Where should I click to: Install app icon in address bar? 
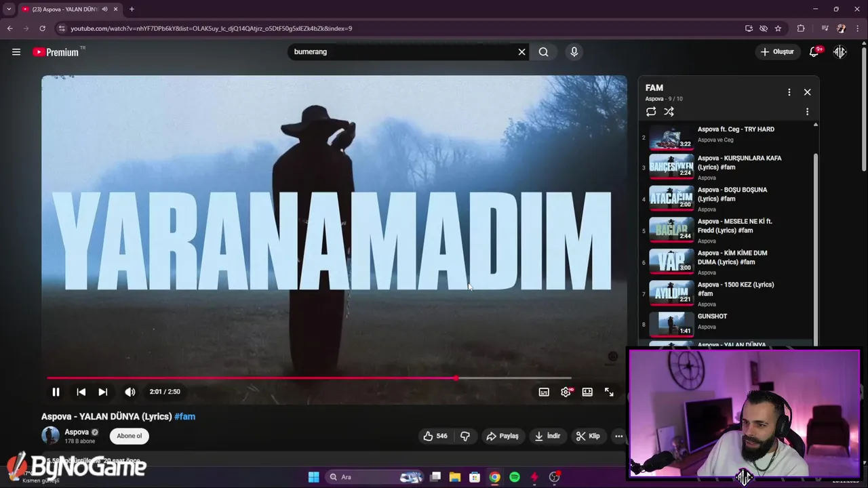coord(749,28)
